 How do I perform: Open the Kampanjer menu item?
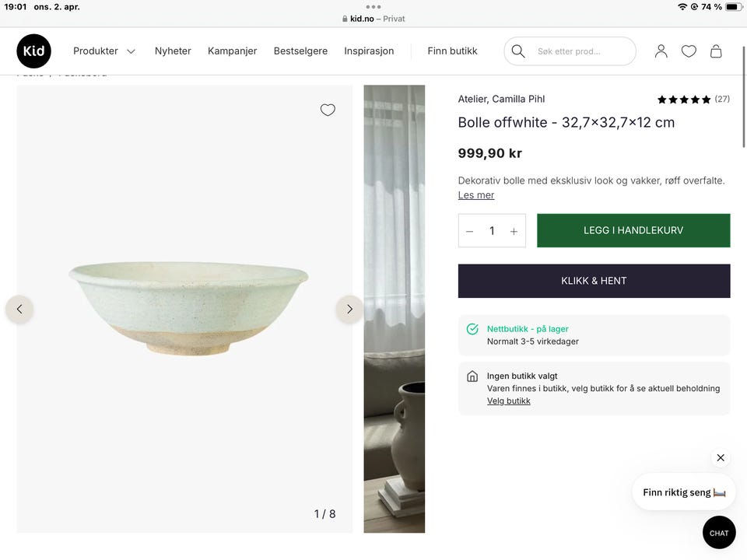tap(232, 51)
